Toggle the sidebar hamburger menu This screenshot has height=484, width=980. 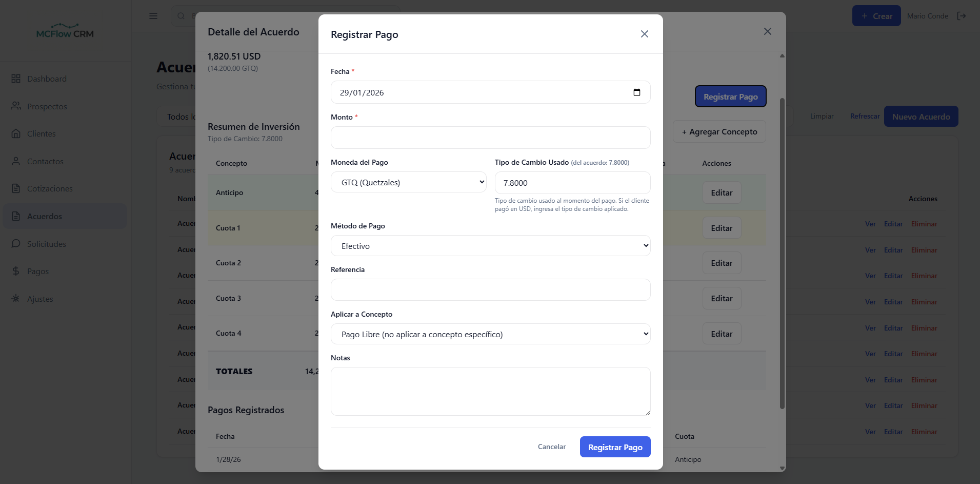153,16
